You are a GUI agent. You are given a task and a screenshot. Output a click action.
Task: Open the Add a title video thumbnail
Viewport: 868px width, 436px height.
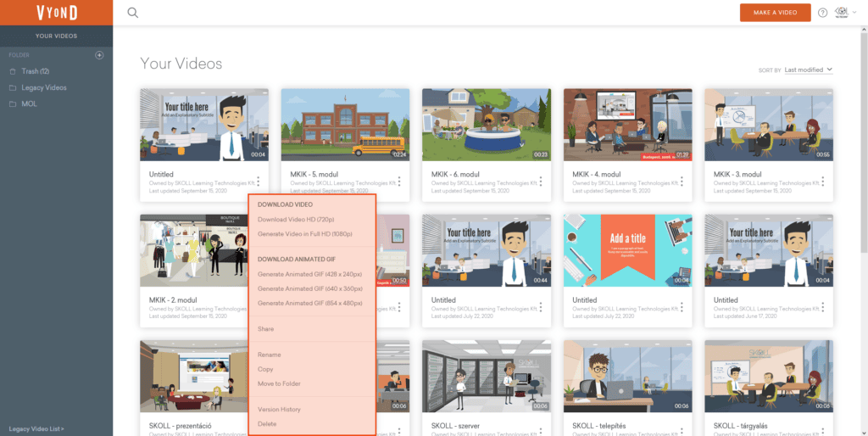click(x=628, y=250)
